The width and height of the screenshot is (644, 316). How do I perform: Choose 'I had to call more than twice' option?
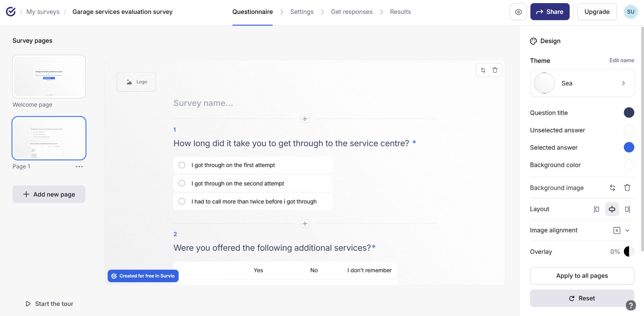tap(253, 201)
